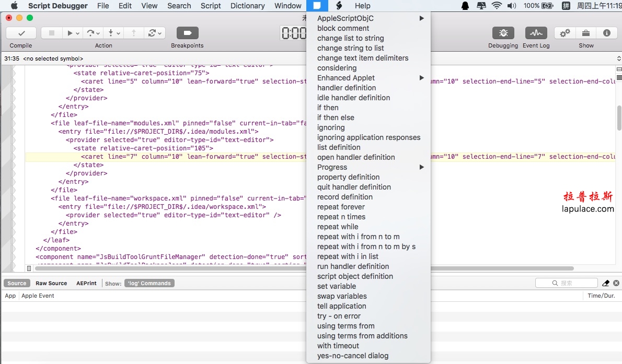Click the clippings menu icon in the menu bar
622x364 pixels.
pos(317,6)
